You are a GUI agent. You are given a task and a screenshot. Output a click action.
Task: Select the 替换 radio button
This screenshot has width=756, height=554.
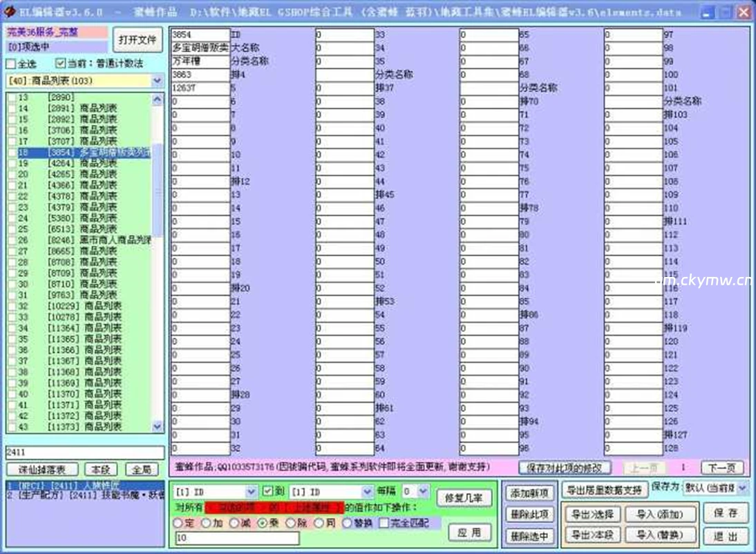pos(347,523)
